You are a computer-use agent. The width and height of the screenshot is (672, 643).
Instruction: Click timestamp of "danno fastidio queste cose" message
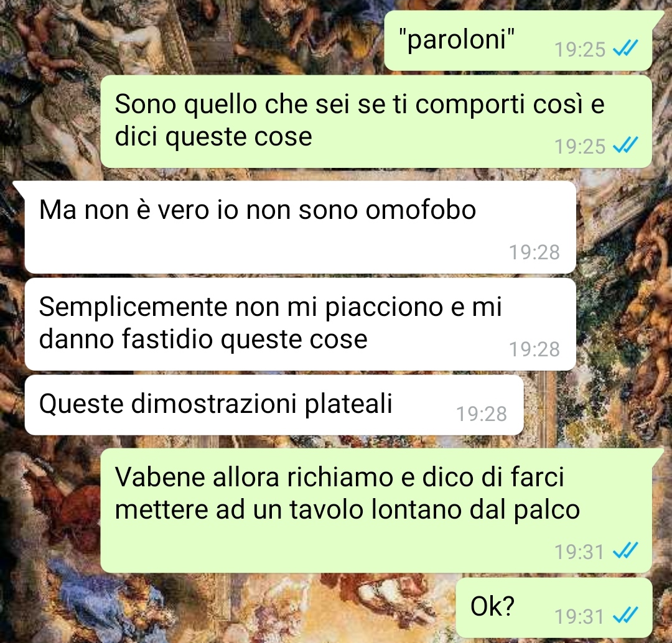(534, 349)
